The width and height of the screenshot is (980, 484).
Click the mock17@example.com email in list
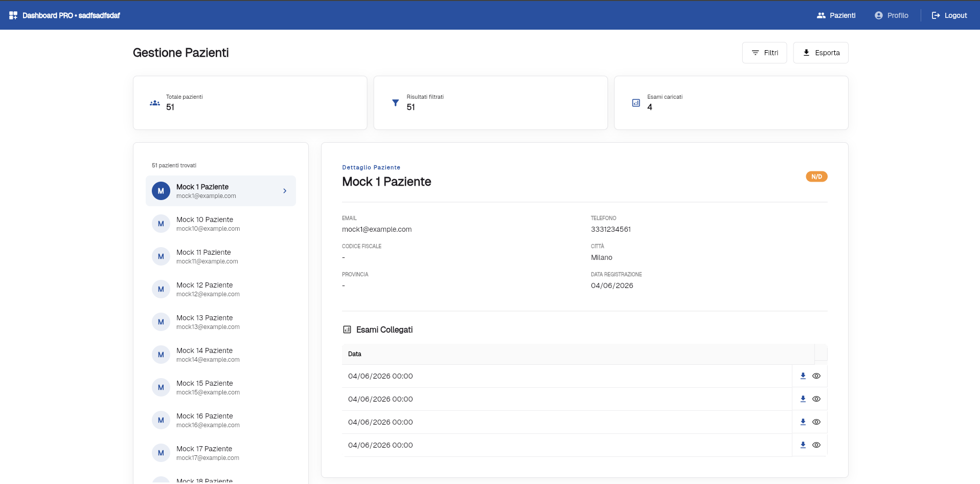click(x=208, y=458)
